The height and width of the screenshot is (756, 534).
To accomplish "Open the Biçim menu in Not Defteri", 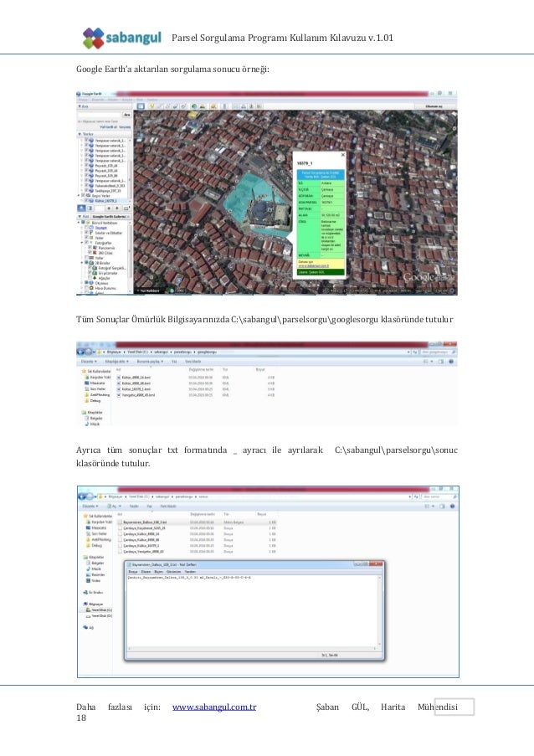I will pos(158,572).
